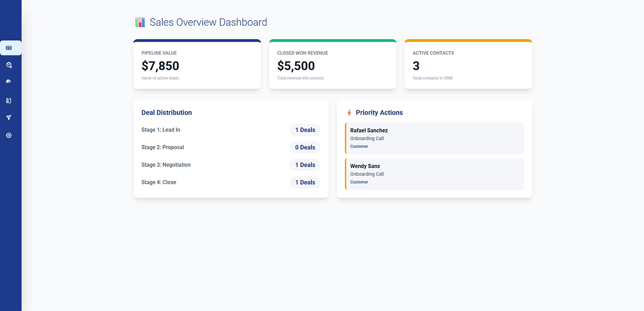Click the lightning bolt icon by Priority Actions
This screenshot has width=644, height=311.
pos(349,112)
